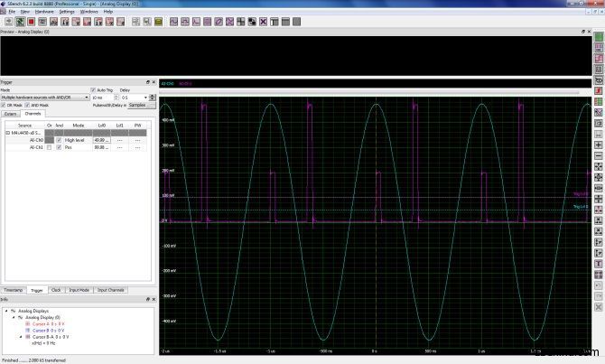Click the minus zoom-out icon in the right sidebar
Viewport: 605px width, 364px height.
tap(599, 155)
